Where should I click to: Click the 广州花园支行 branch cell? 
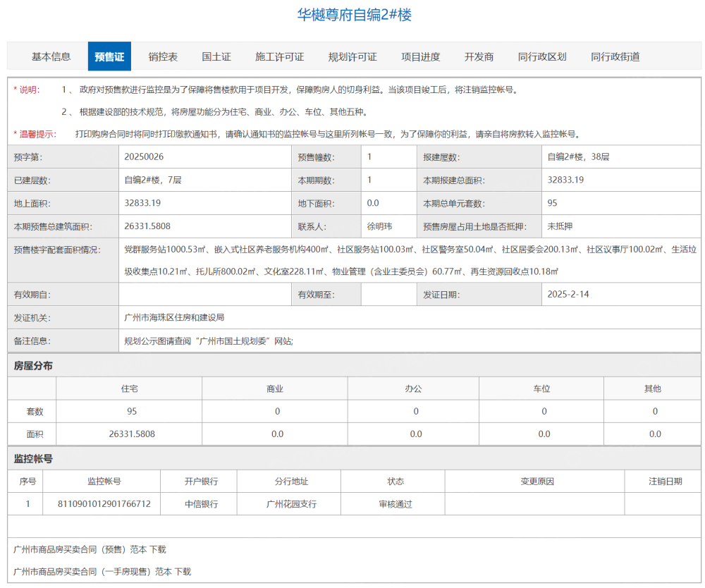291,504
